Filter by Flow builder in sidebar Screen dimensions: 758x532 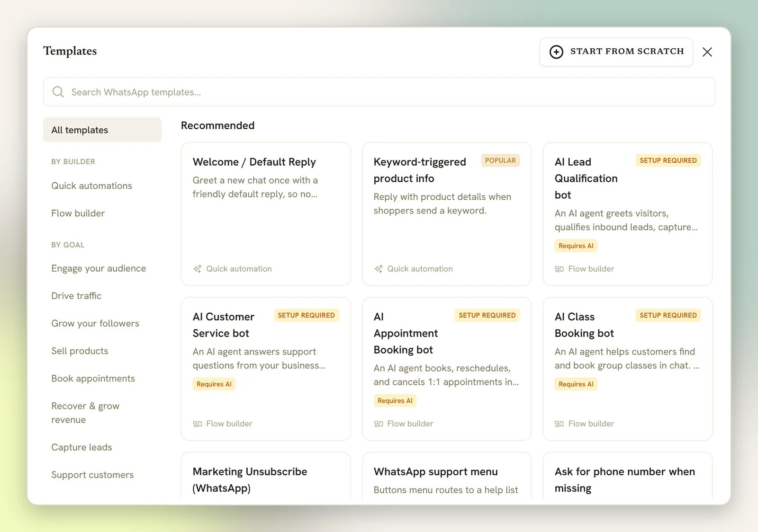78,213
